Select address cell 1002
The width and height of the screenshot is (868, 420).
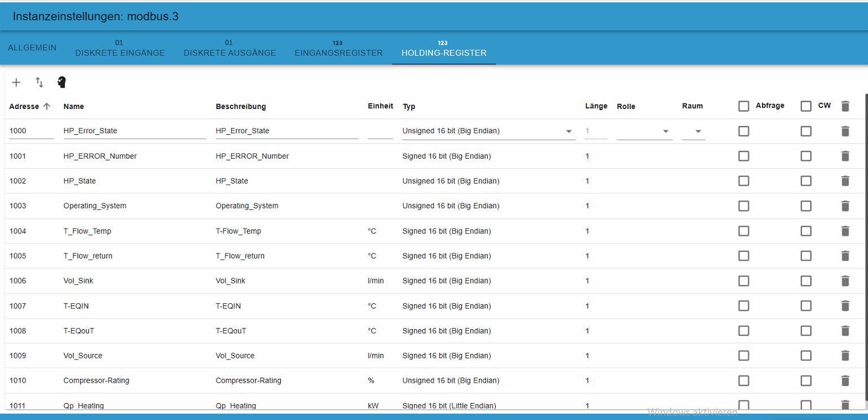pyautogui.click(x=17, y=181)
